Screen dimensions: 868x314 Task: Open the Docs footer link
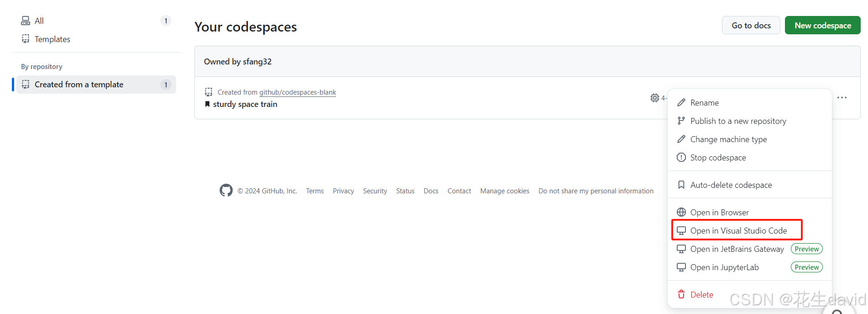pyautogui.click(x=431, y=191)
